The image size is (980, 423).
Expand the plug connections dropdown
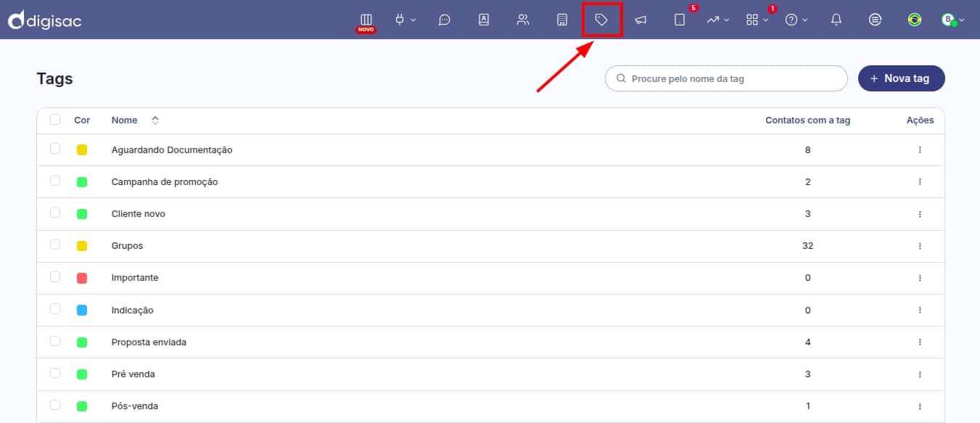coord(405,20)
